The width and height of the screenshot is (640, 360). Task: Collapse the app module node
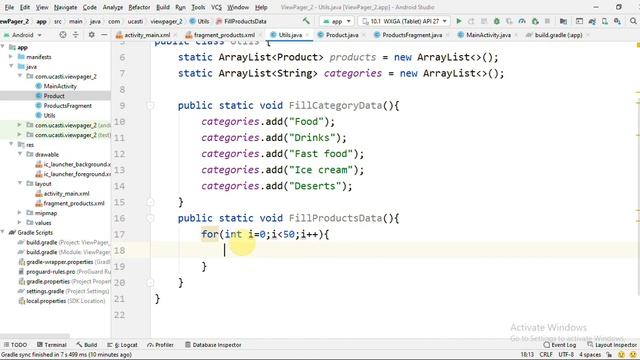point(3,47)
